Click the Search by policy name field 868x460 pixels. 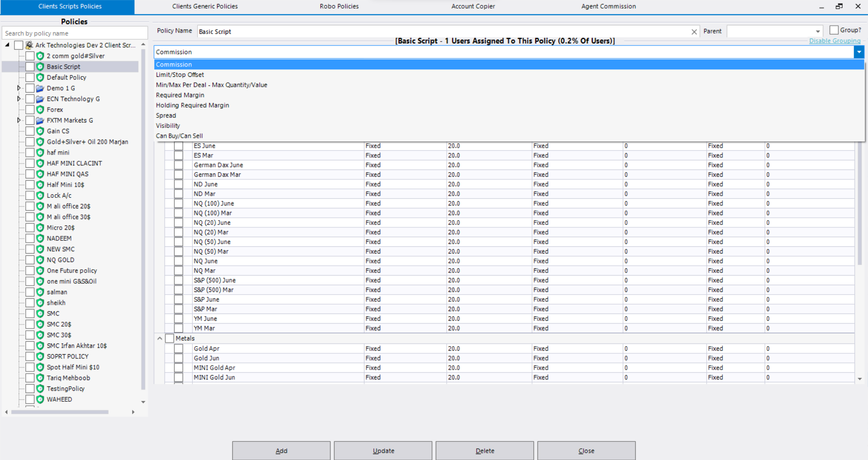(75, 33)
